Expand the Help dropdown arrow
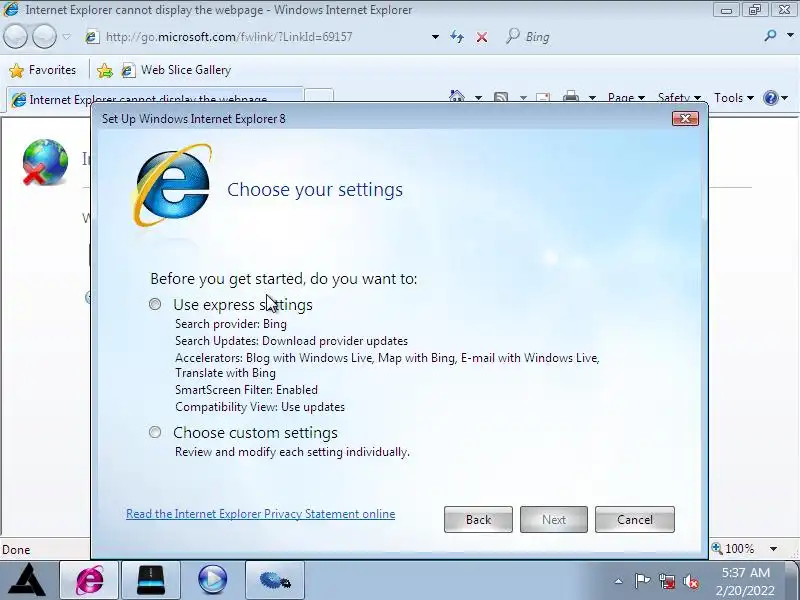 pos(785,97)
